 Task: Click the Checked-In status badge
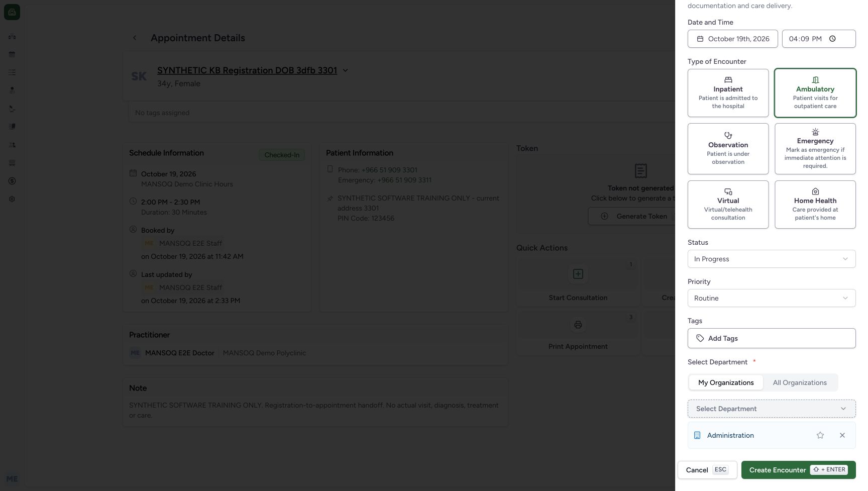click(282, 155)
